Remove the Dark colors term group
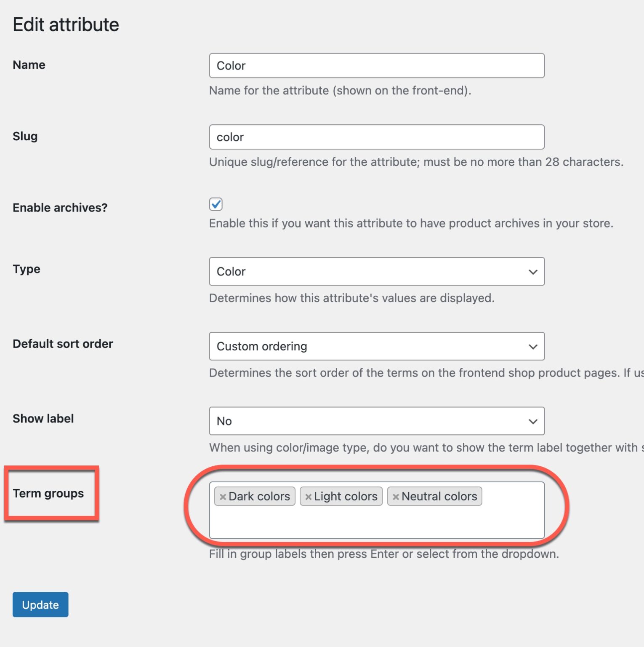Screen dimensions: 644x647 click(x=223, y=496)
